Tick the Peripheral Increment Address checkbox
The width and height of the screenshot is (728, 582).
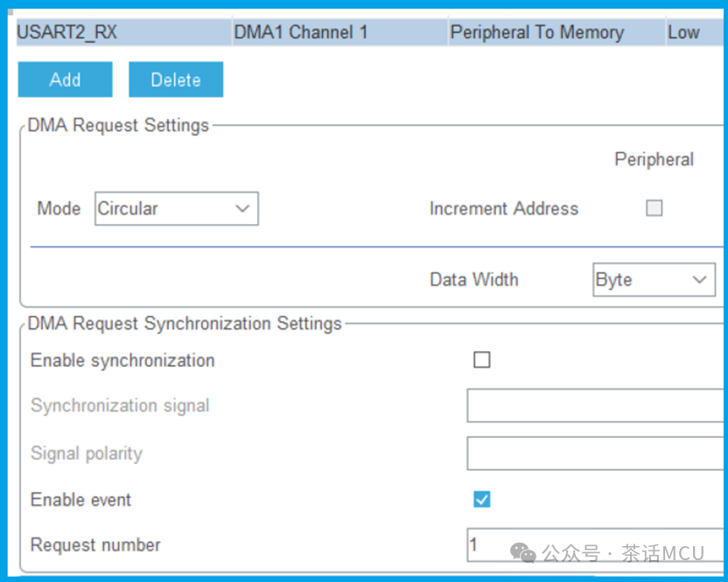point(654,208)
